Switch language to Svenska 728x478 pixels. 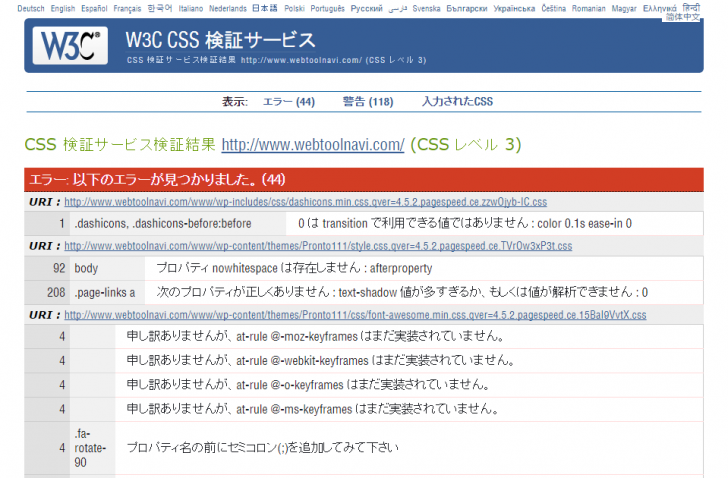[x=426, y=8]
